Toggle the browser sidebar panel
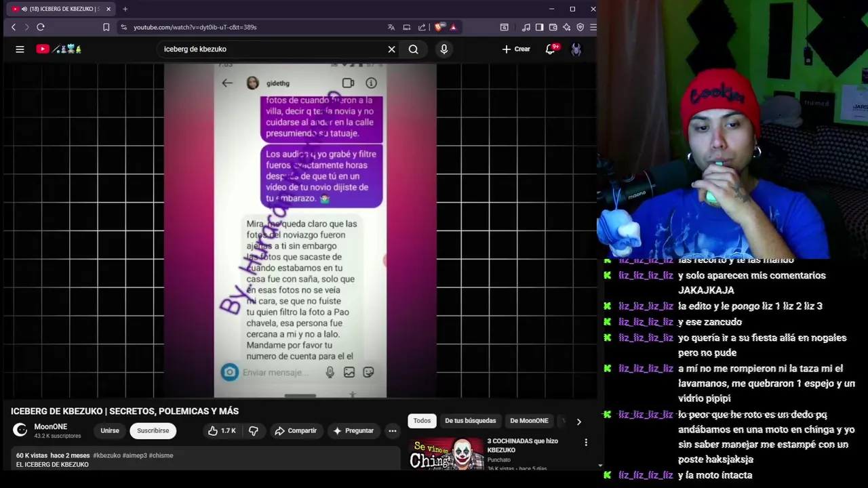This screenshot has height=488, width=868. click(x=539, y=27)
